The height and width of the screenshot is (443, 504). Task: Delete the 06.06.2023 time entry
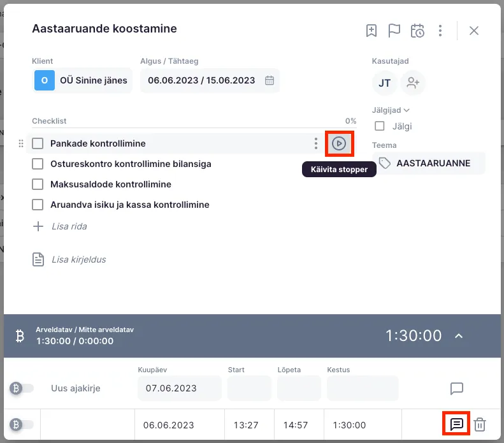[x=480, y=425]
